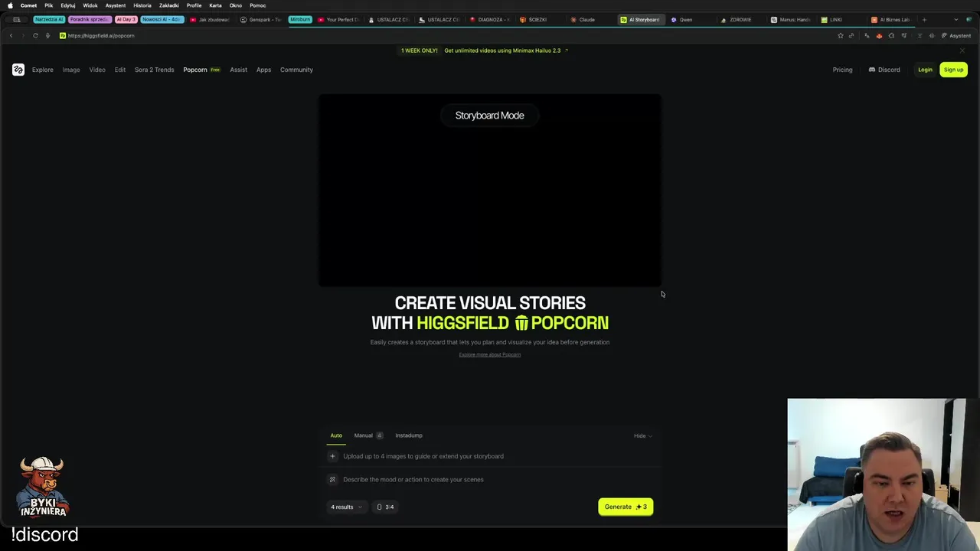The height and width of the screenshot is (551, 980).
Task: Click the Sign up button
Action: (953, 70)
